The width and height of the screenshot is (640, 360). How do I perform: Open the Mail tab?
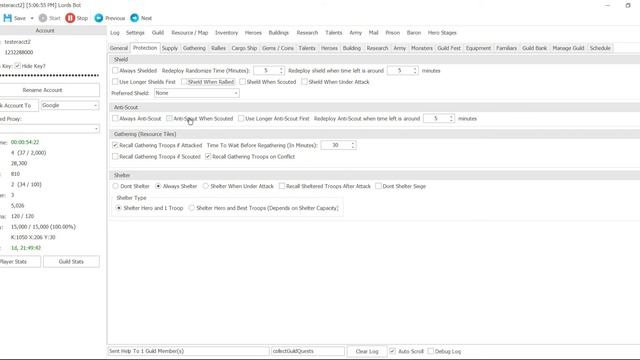click(x=373, y=33)
